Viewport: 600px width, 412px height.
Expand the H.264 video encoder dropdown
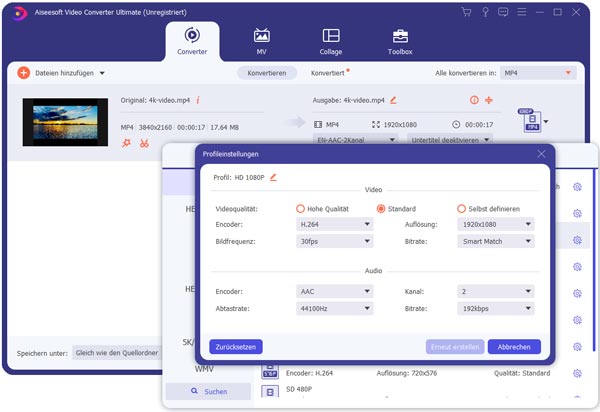[336, 225]
